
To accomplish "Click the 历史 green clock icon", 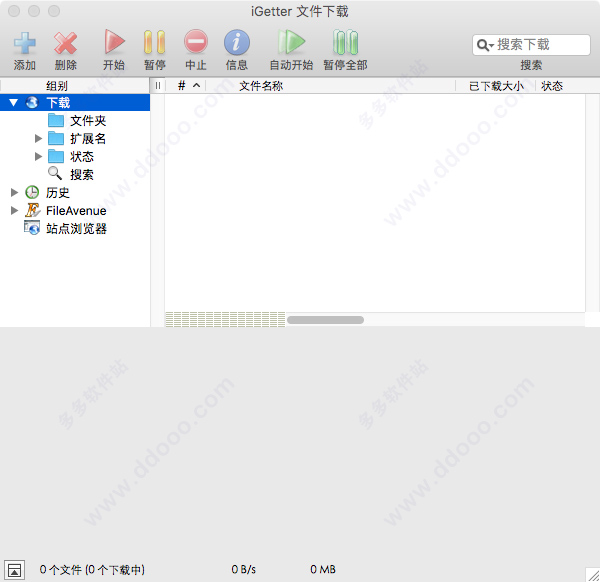I will pos(32,192).
